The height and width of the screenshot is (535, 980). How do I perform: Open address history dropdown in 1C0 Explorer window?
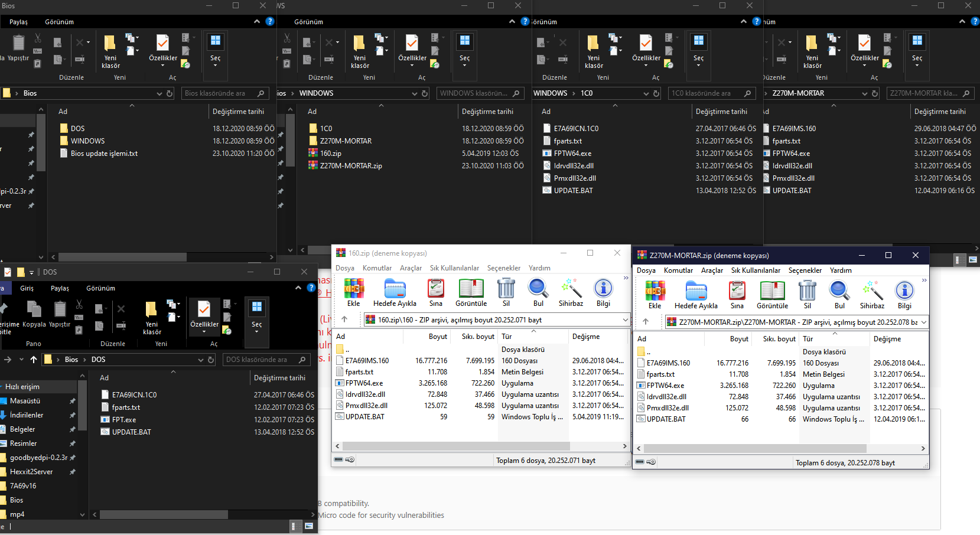point(646,93)
